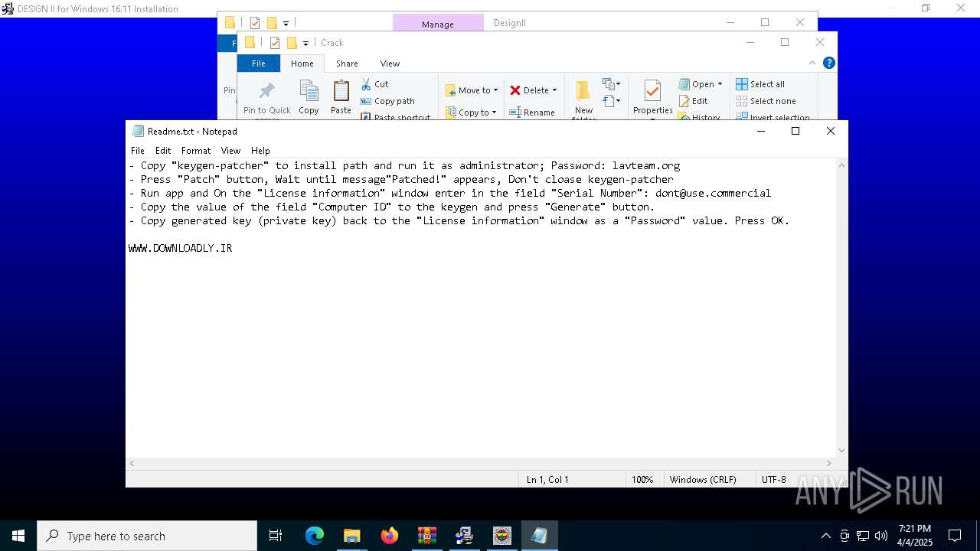Open WinRAR from the taskbar
980x551 pixels.
pyautogui.click(x=427, y=536)
